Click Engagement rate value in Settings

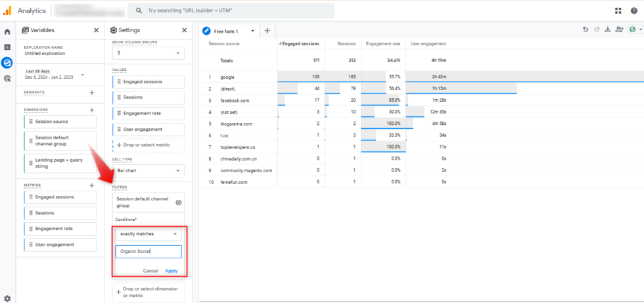(x=149, y=113)
